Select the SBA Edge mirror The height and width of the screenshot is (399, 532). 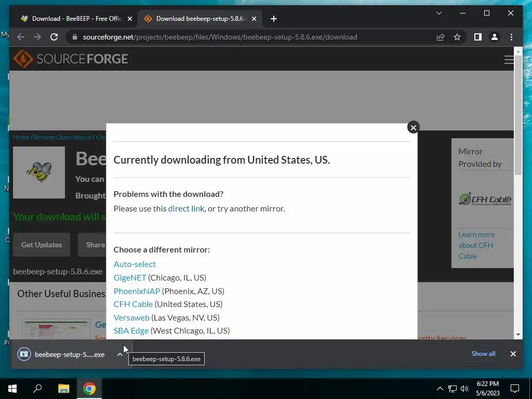131,330
